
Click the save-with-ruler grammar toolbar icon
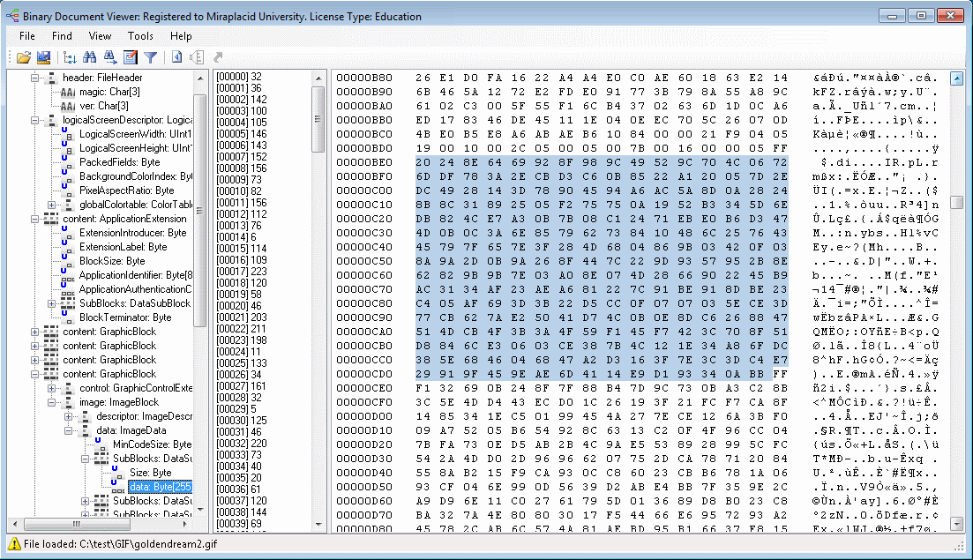click(x=43, y=57)
